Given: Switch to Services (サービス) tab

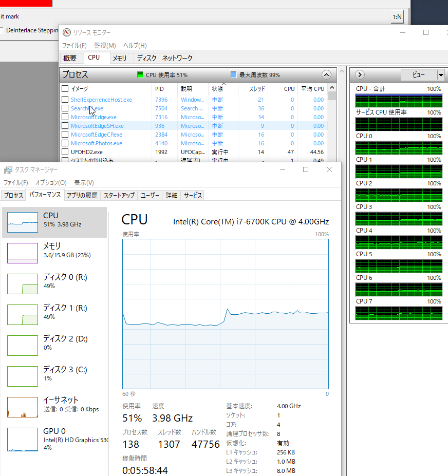Looking at the screenshot, I should point(193,196).
